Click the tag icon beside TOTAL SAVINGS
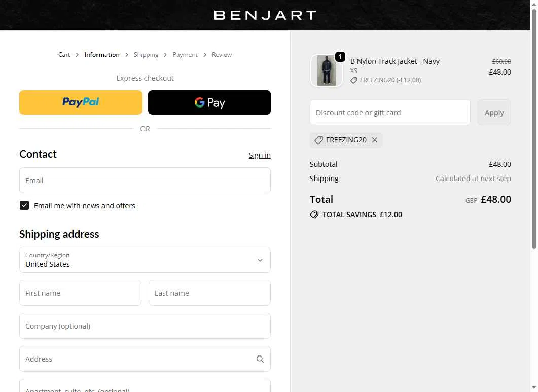 point(314,215)
